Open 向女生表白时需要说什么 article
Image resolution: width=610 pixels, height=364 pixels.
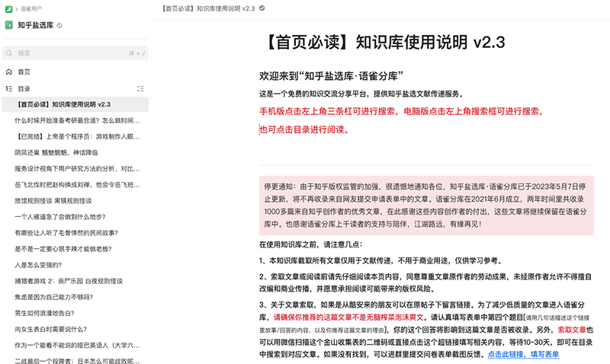[x=51, y=329]
